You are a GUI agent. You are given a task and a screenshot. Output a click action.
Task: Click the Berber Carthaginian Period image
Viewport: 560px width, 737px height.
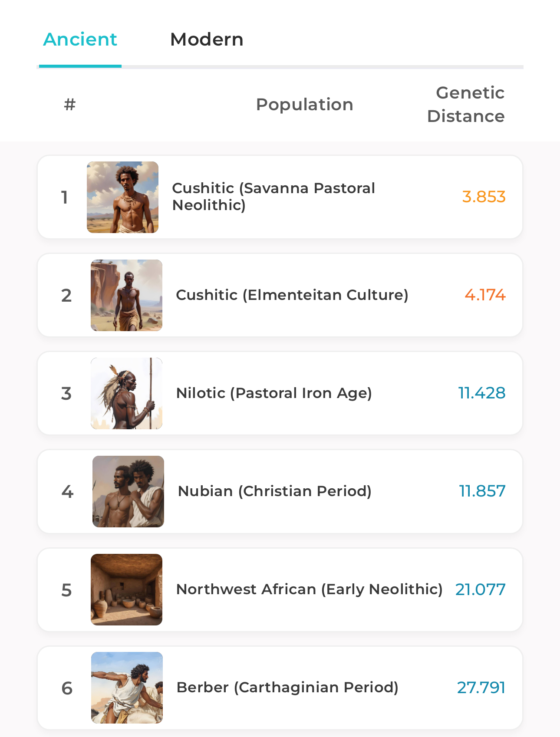(127, 688)
